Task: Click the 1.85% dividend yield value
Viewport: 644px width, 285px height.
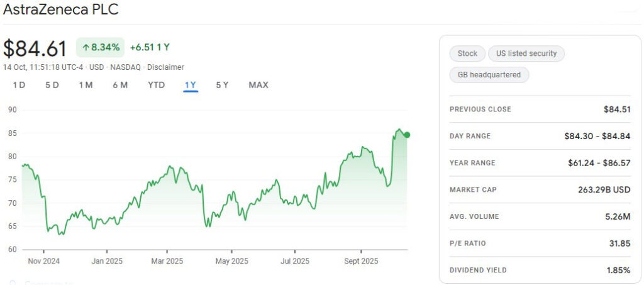Action: coord(619,271)
